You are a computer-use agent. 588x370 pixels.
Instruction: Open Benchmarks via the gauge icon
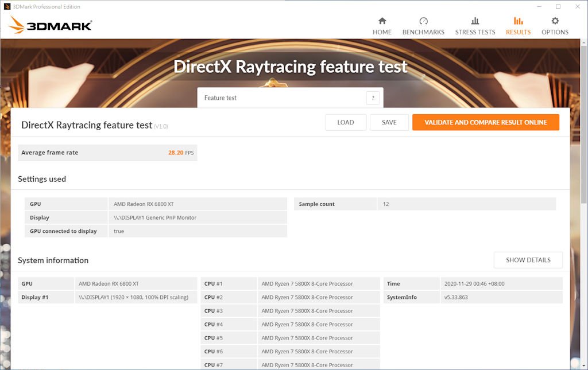(x=423, y=21)
